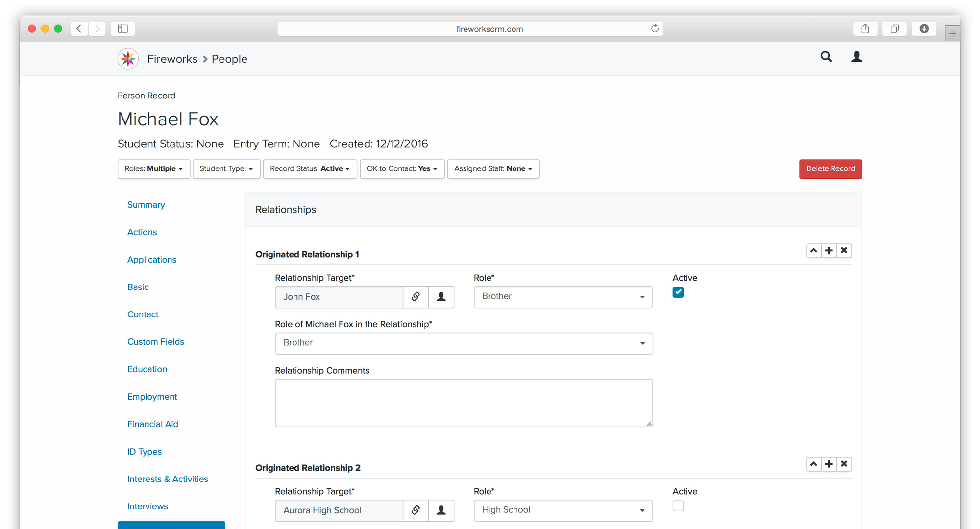Expand Role of Michael Fox in Relationship dropdown
980x529 pixels.
point(464,343)
